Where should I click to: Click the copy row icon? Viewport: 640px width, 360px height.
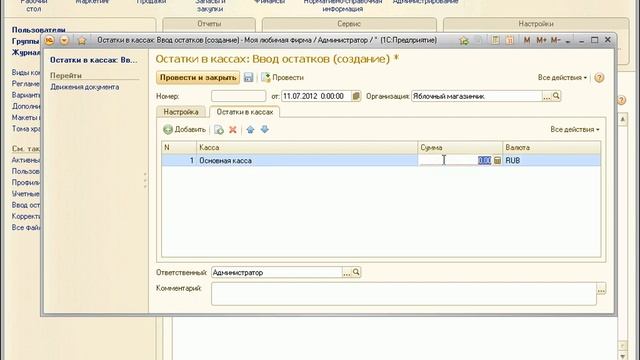[219, 130]
